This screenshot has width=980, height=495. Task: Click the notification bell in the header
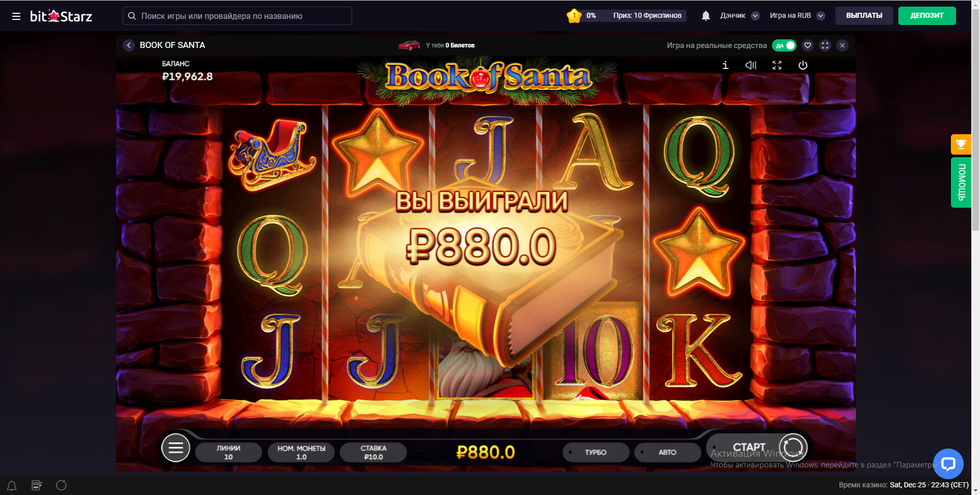click(x=706, y=16)
